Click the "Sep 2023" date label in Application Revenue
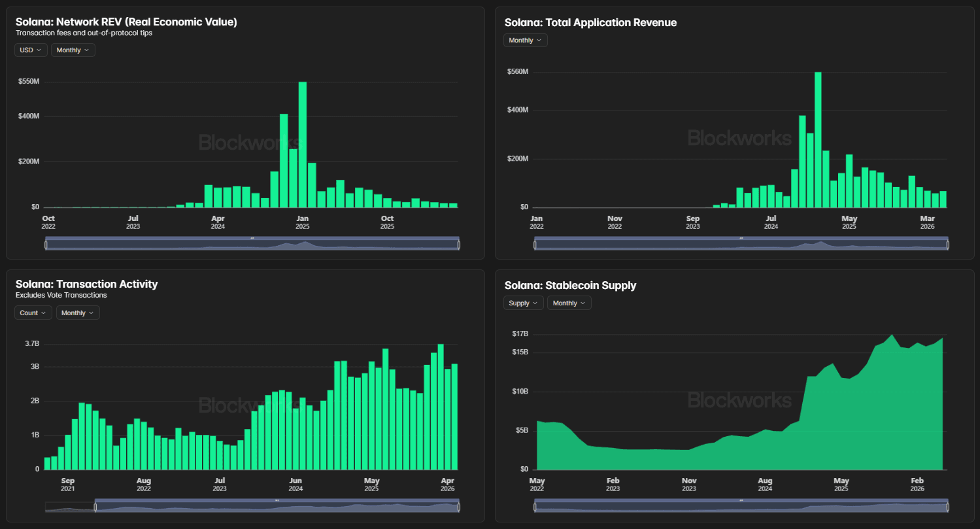This screenshot has width=980, height=529. (693, 222)
